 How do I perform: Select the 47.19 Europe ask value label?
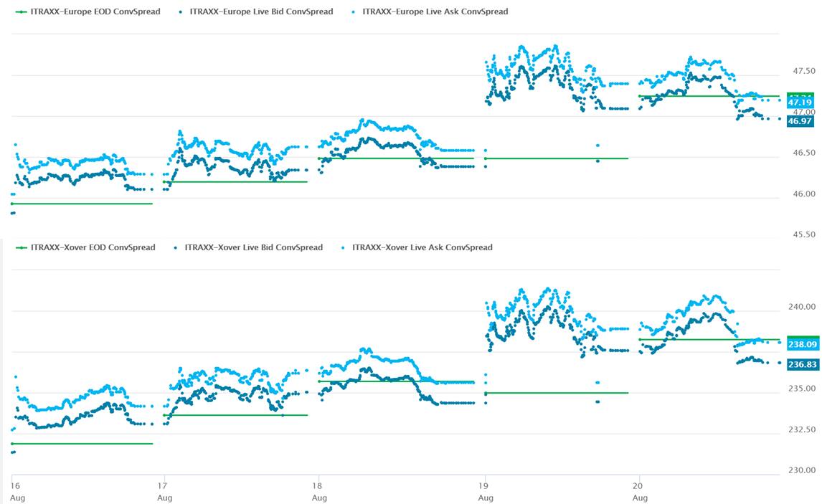800,103
